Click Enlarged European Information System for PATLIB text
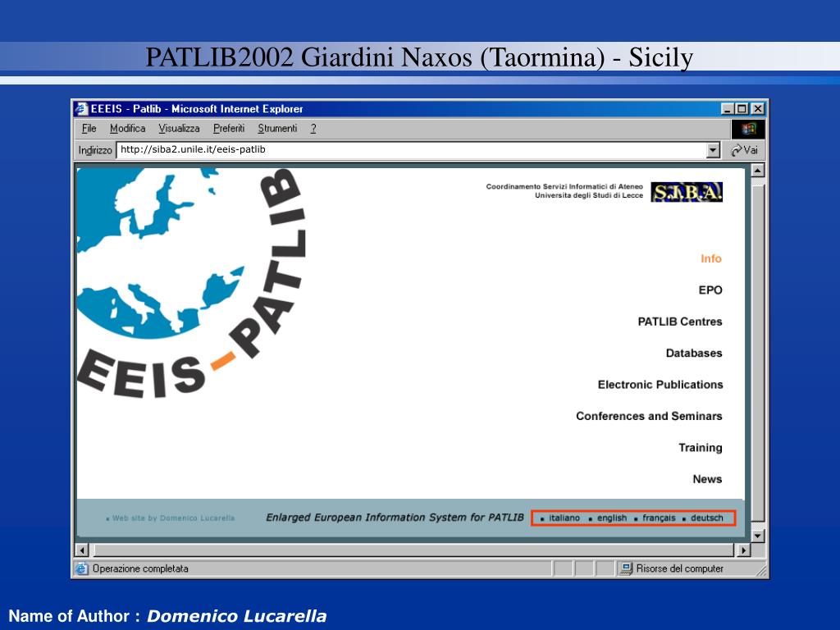Image resolution: width=840 pixels, height=630 pixels. point(395,518)
